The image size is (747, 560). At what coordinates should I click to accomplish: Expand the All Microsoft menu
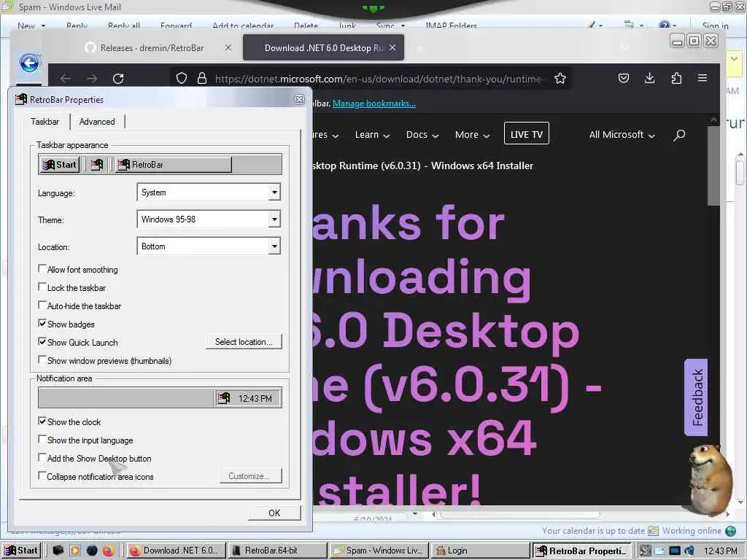[x=622, y=135]
